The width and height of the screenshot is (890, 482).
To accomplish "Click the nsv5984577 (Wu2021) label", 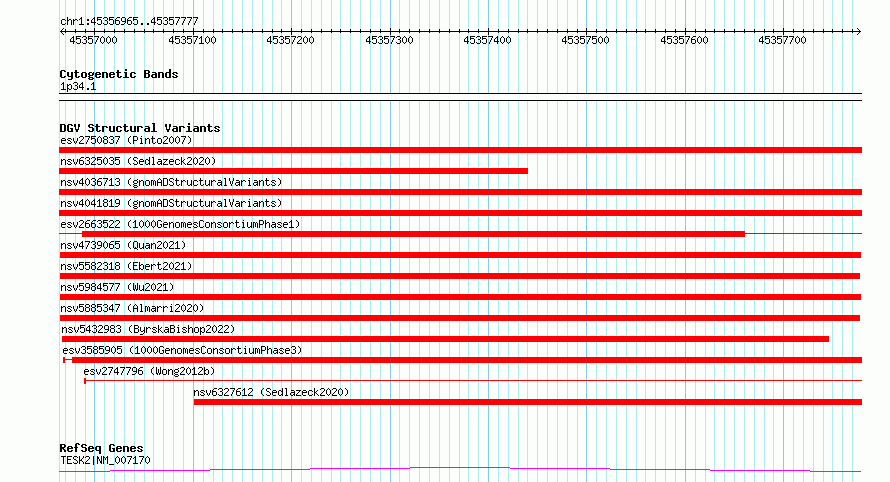I will click(x=117, y=287).
